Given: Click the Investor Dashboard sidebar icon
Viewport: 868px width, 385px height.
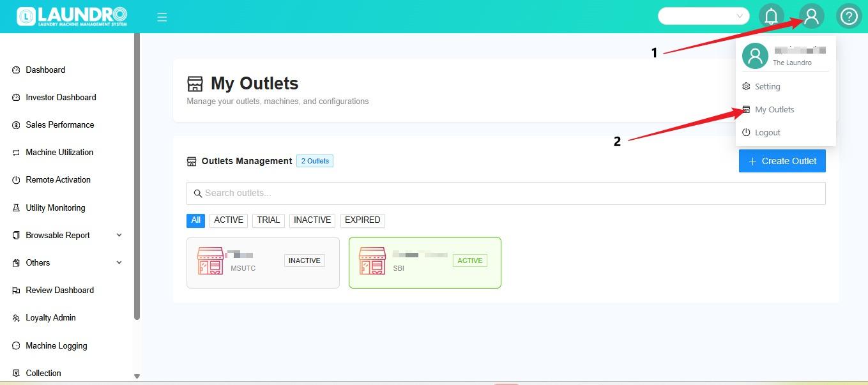Looking at the screenshot, I should click(16, 98).
